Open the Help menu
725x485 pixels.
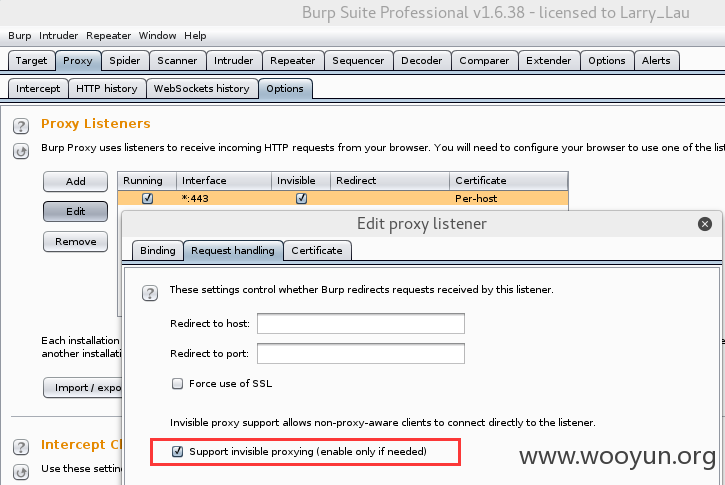(x=195, y=36)
